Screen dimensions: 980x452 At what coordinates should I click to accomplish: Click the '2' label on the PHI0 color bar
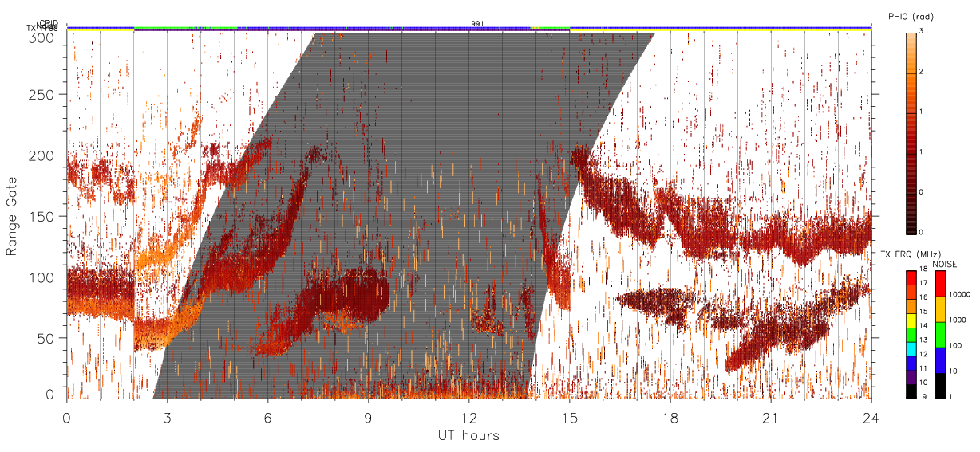click(921, 73)
